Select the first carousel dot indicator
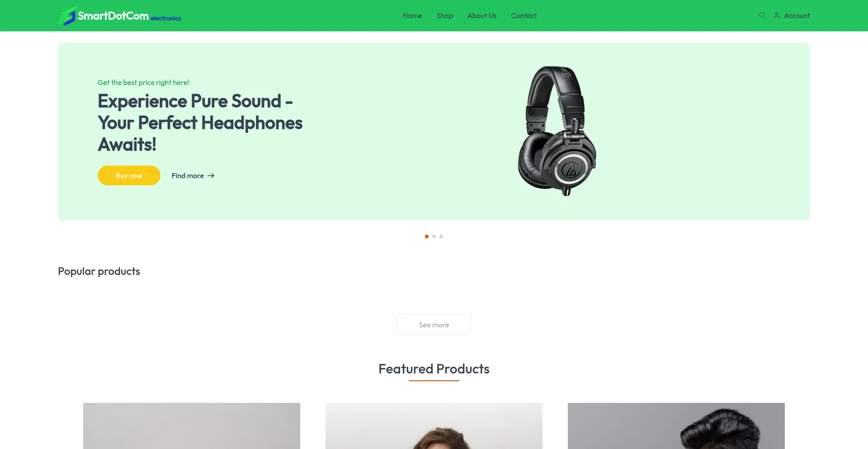 [427, 236]
